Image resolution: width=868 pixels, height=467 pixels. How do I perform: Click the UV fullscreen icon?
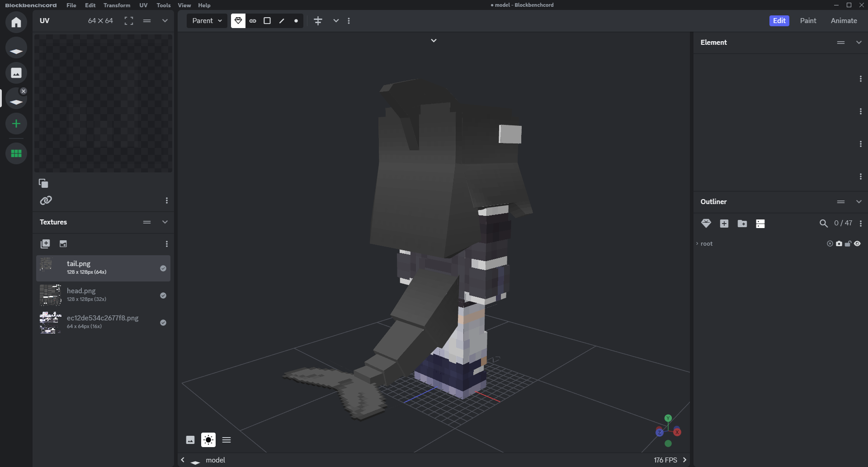point(129,21)
